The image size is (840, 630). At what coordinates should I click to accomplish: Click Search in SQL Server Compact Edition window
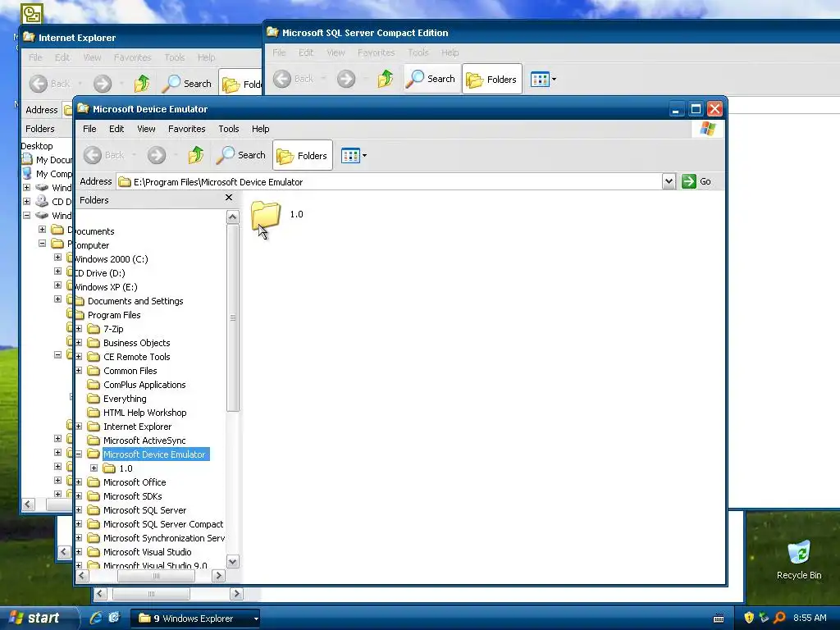point(431,79)
